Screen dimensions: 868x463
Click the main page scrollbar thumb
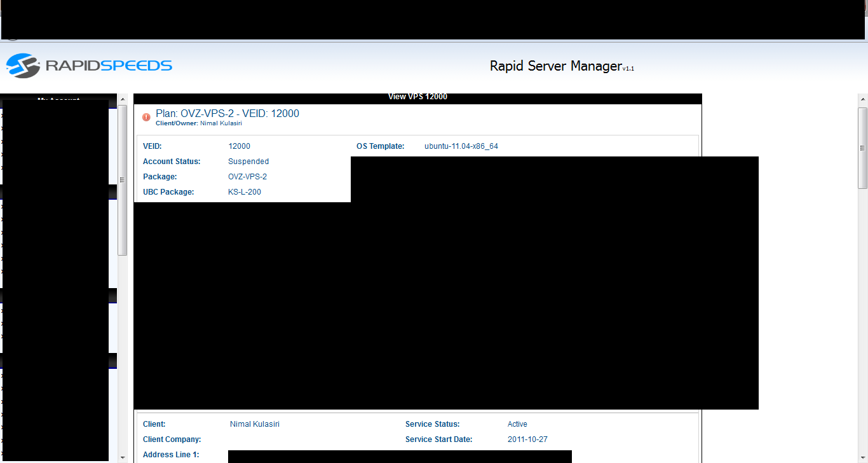pos(863,148)
